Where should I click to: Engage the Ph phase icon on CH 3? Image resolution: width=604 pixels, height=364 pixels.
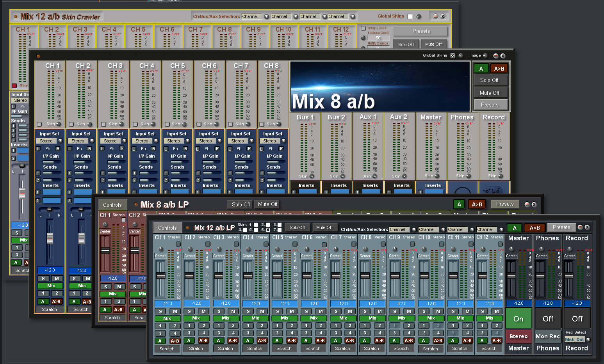point(112,149)
